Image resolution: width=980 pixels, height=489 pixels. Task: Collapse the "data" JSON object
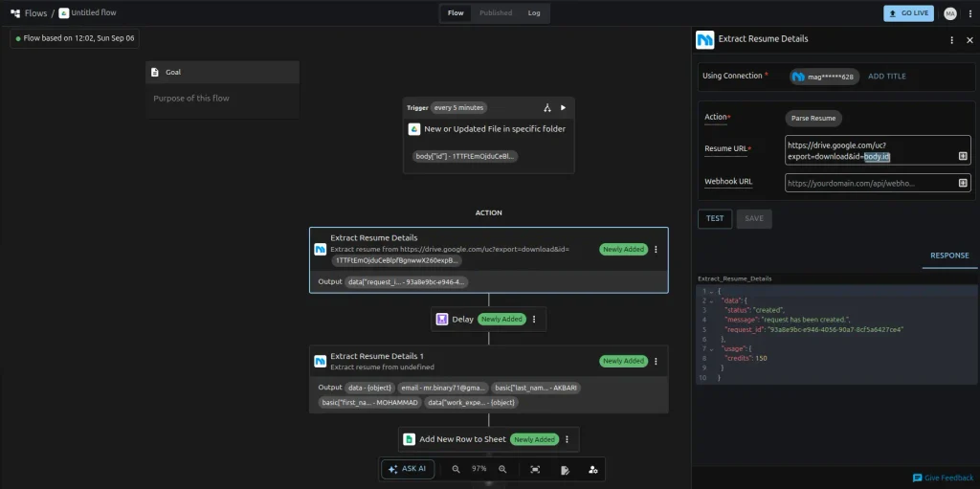(x=711, y=300)
